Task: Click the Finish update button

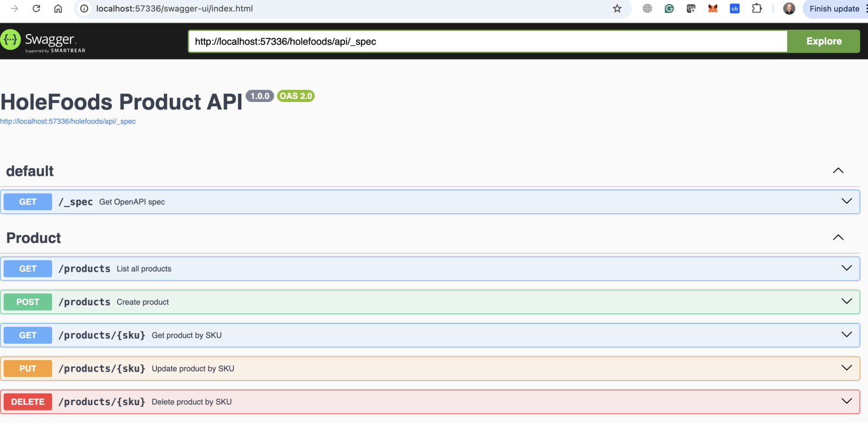Action: click(834, 9)
